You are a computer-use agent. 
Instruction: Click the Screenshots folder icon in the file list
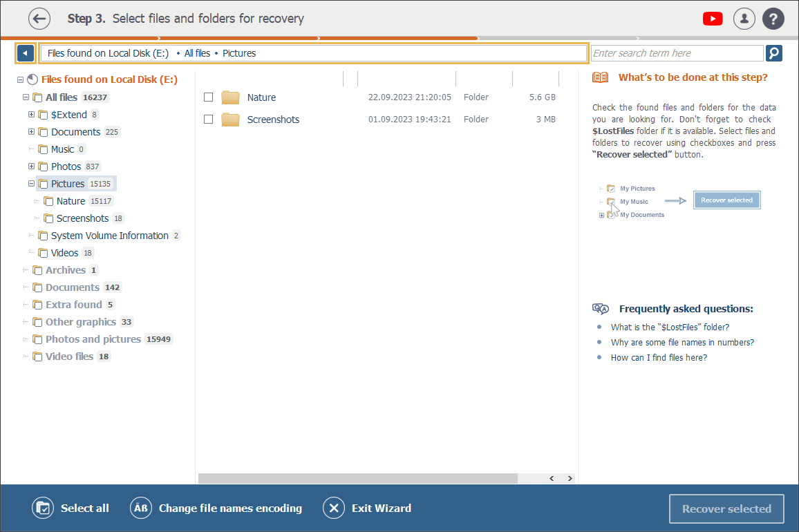[x=230, y=120]
